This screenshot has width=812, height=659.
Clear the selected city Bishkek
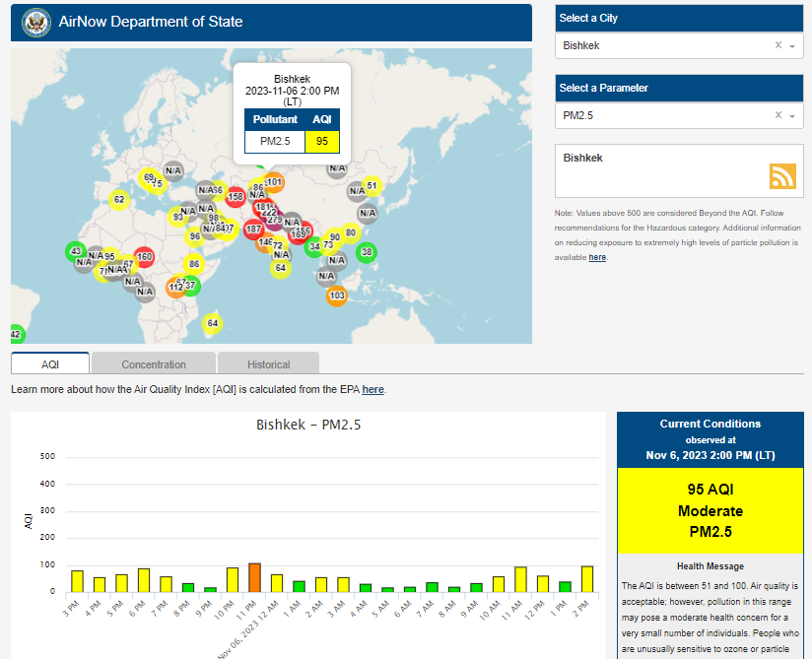click(x=778, y=45)
